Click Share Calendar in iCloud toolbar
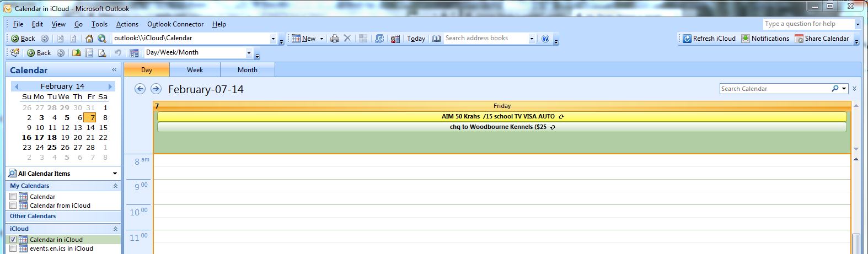 coord(822,39)
